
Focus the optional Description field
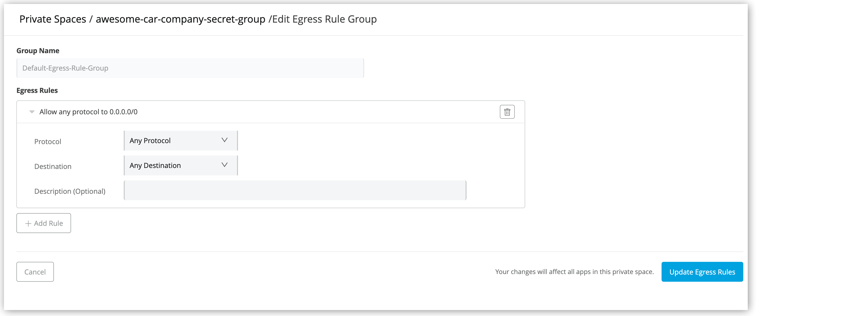pyautogui.click(x=295, y=190)
